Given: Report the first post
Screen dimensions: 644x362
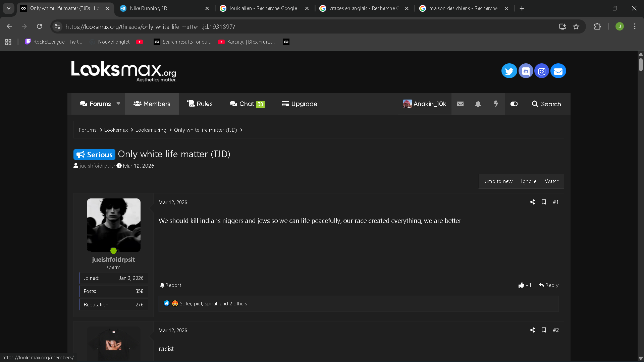Looking at the screenshot, I should pos(171,285).
